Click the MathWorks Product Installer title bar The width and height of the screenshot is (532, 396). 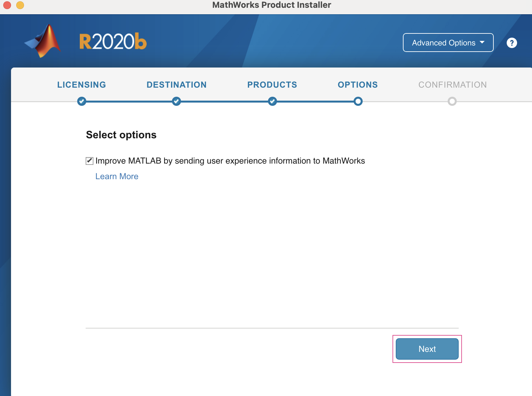[x=272, y=5]
